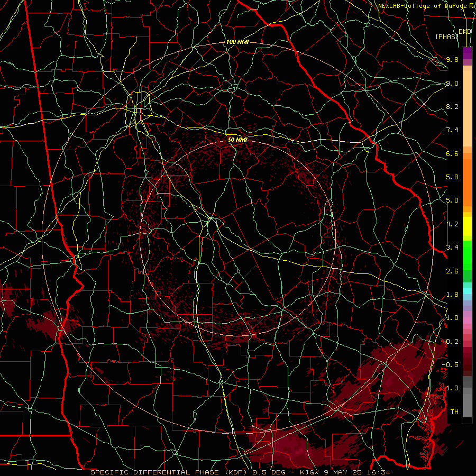Click the 5.0 value on color scale

[x=452, y=200]
